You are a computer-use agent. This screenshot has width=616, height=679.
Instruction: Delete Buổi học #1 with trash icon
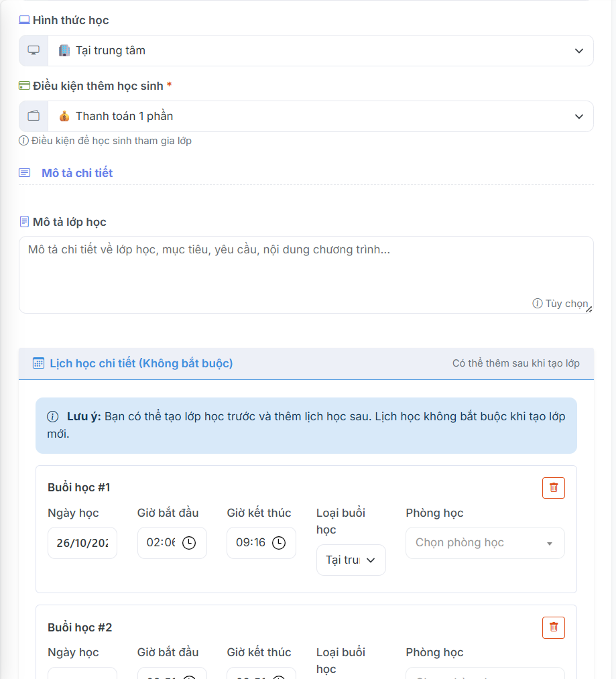pos(553,488)
